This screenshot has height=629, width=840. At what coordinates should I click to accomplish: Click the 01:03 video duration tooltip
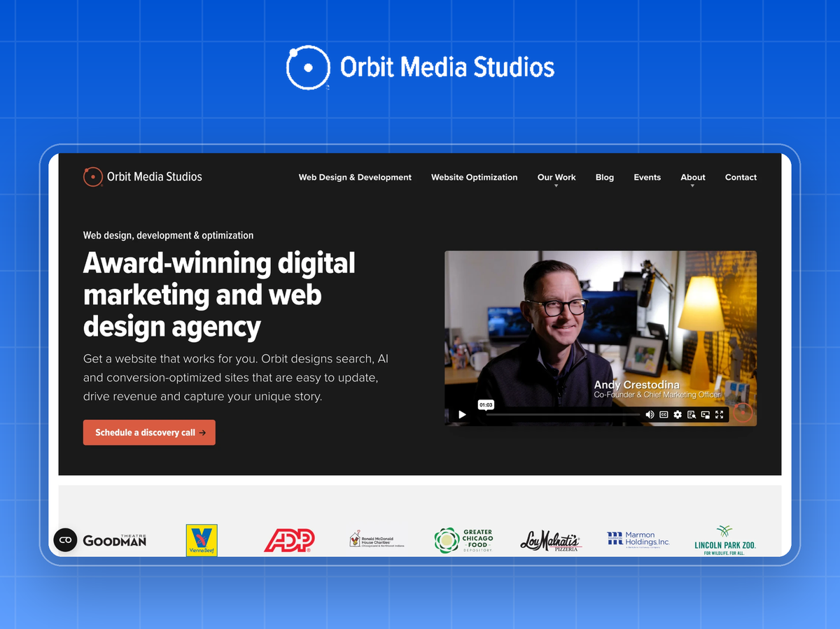point(486,404)
